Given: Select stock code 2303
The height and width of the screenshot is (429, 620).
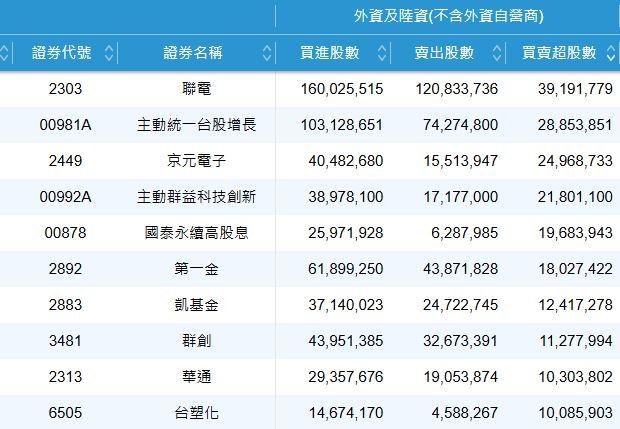Looking at the screenshot, I should pyautogui.click(x=66, y=89).
